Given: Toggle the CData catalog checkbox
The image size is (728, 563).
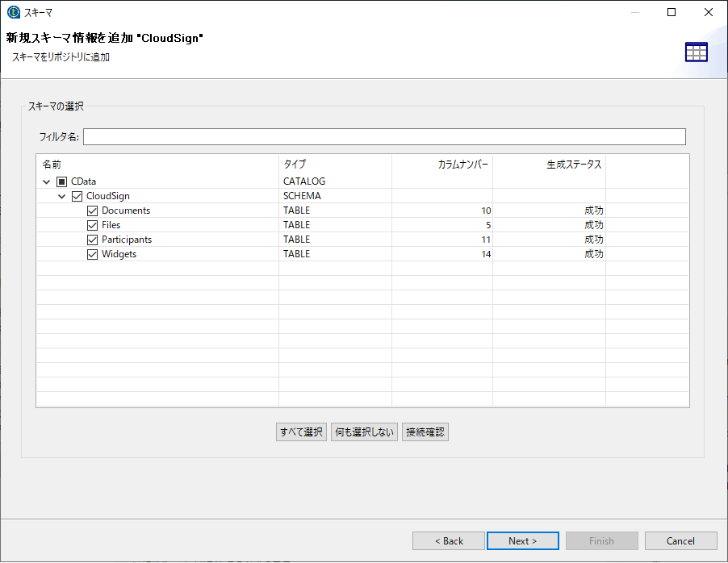Looking at the screenshot, I should coord(62,181).
